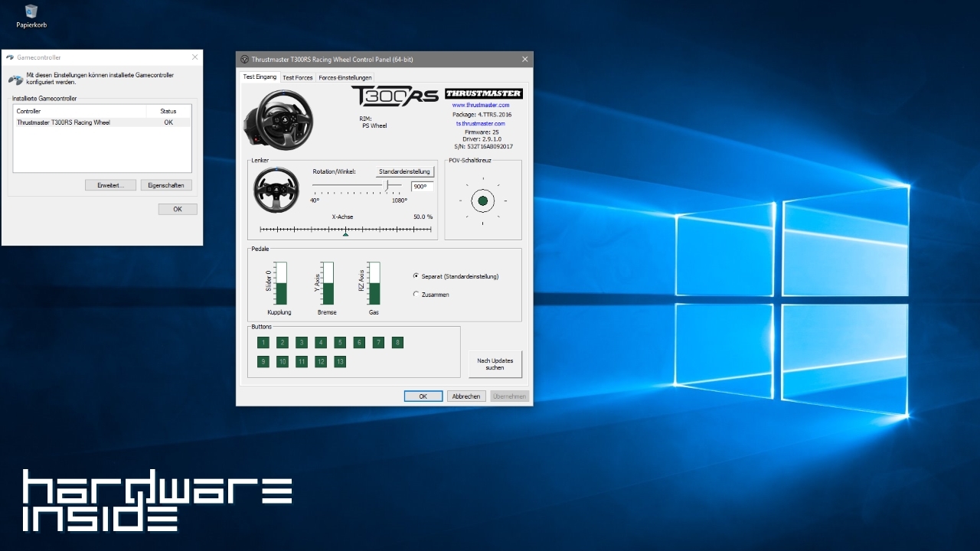Click the Controller column header
Viewport: 980px width, 551px height.
pyautogui.click(x=80, y=111)
